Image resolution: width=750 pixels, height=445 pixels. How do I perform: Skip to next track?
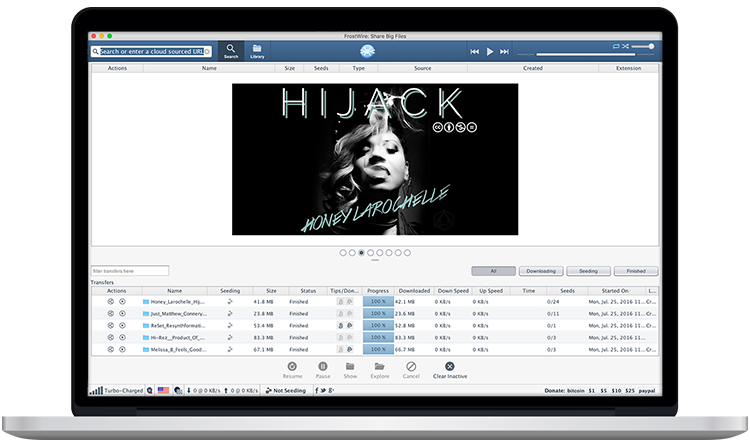[x=504, y=51]
